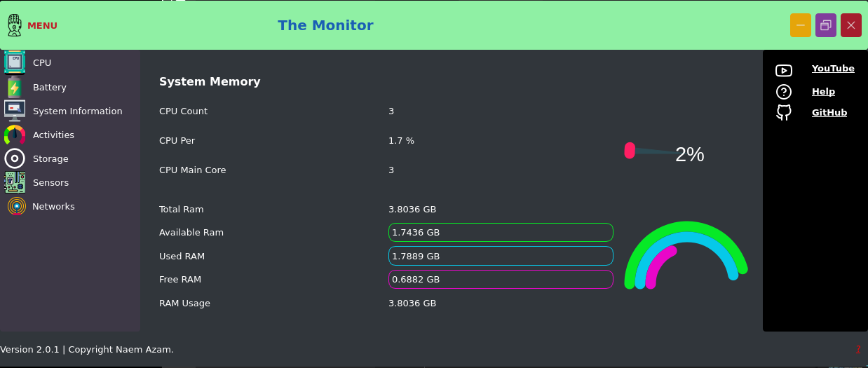
Task: Click the GitHub cat icon
Action: pyautogui.click(x=784, y=113)
